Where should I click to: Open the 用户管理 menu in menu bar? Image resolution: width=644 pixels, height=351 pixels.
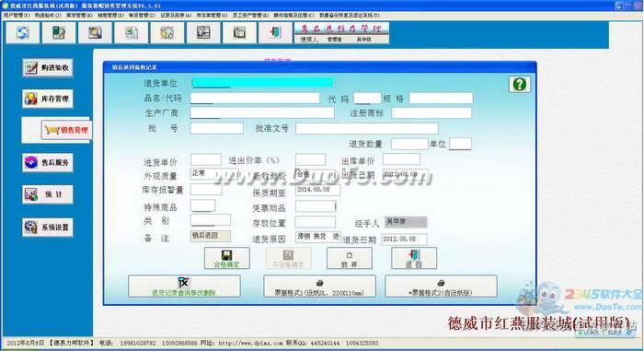pos(17,16)
